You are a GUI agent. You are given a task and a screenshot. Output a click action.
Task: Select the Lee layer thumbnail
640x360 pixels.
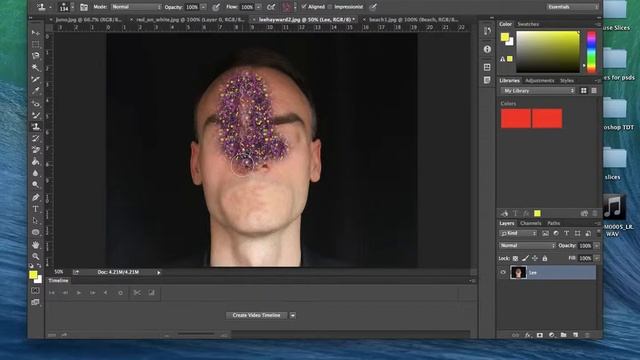pos(518,272)
